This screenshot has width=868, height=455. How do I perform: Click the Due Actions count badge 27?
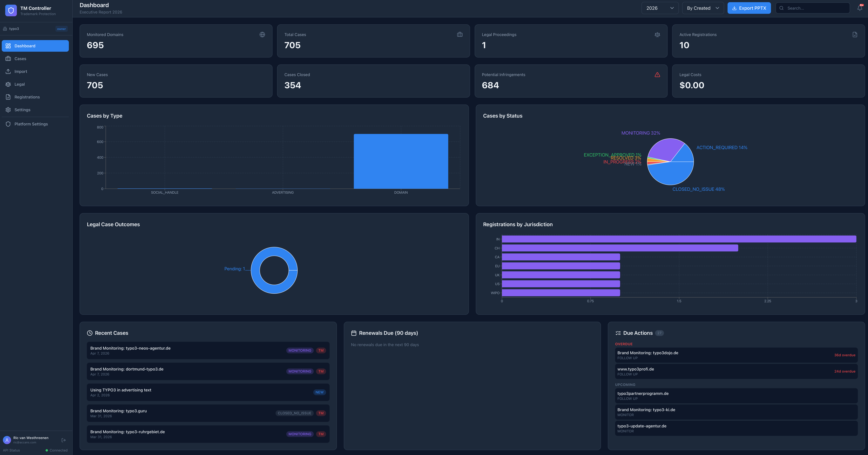pyautogui.click(x=659, y=333)
